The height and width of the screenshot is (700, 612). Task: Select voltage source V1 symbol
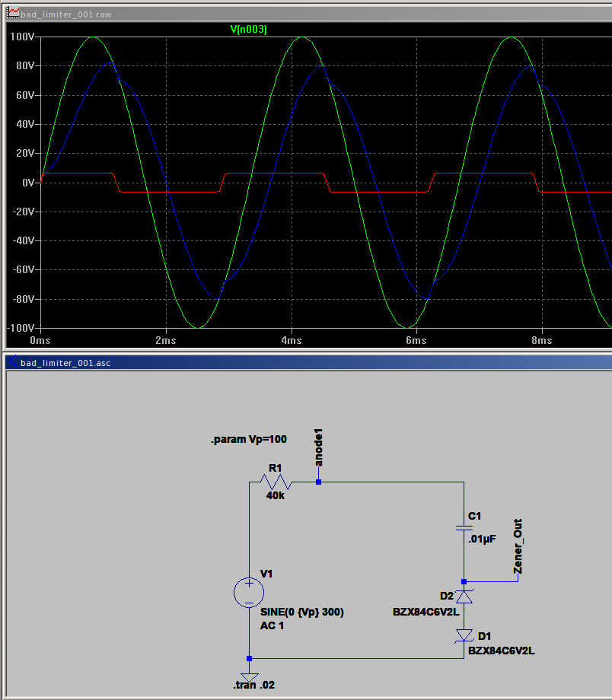249,593
